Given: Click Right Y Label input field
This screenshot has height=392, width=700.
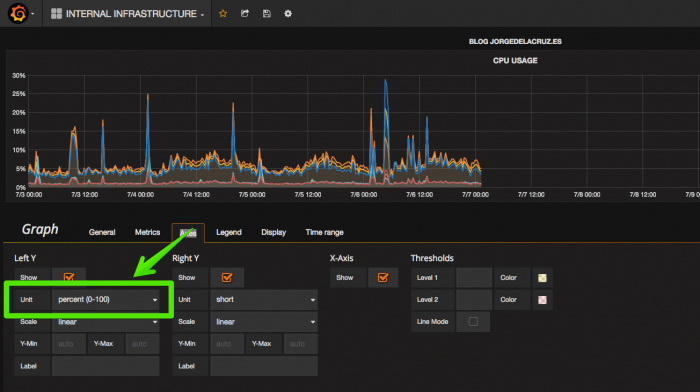Looking at the screenshot, I should (x=264, y=366).
